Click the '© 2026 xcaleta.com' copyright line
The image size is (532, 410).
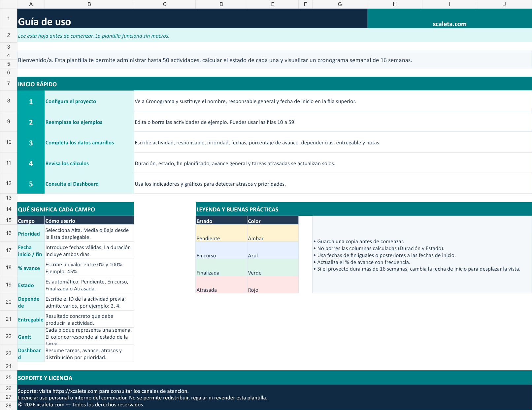(x=81, y=405)
